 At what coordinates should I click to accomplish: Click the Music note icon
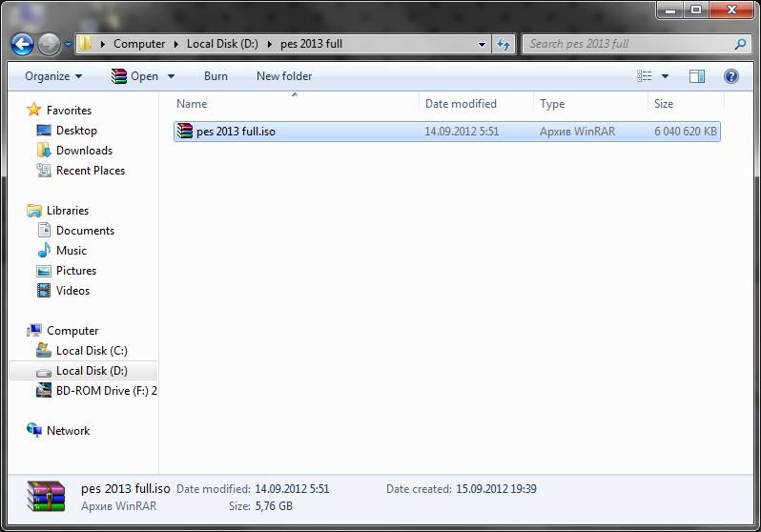click(x=44, y=250)
